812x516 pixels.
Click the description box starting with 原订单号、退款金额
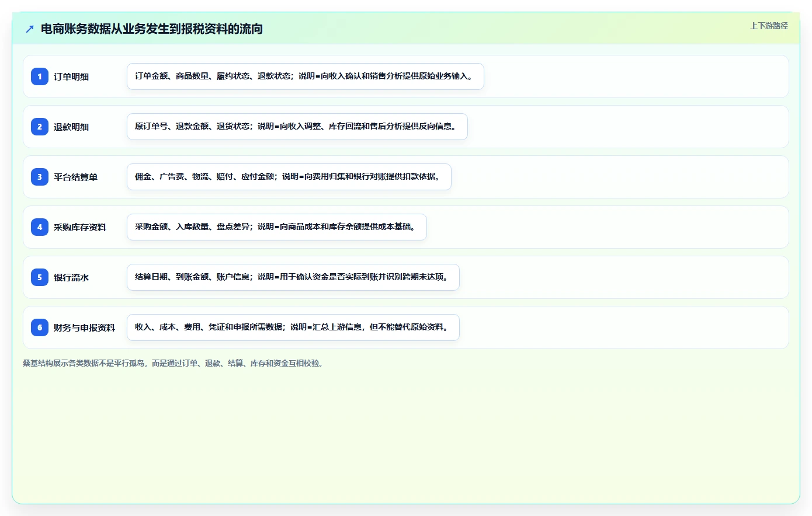297,127
